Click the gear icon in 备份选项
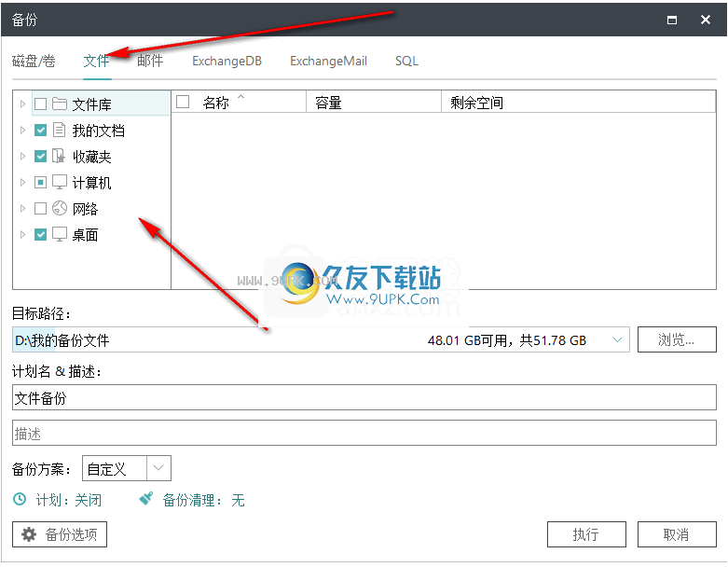728x567 pixels. click(x=29, y=534)
